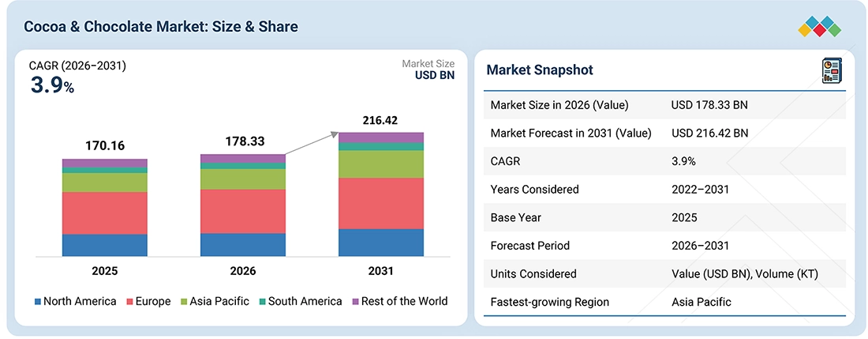Click the '2031' axis label

coord(380,271)
